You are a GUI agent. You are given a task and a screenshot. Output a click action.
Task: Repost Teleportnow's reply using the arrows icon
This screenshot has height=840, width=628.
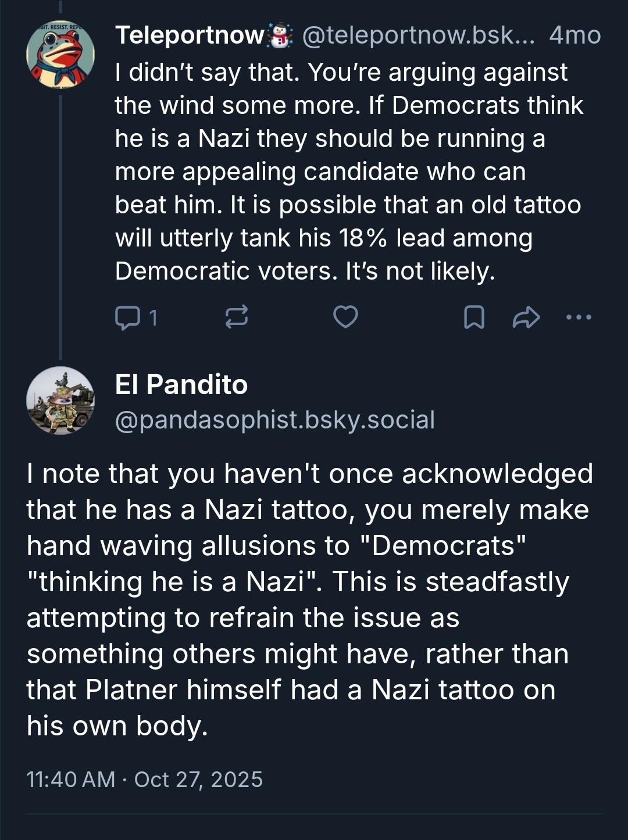click(x=237, y=317)
